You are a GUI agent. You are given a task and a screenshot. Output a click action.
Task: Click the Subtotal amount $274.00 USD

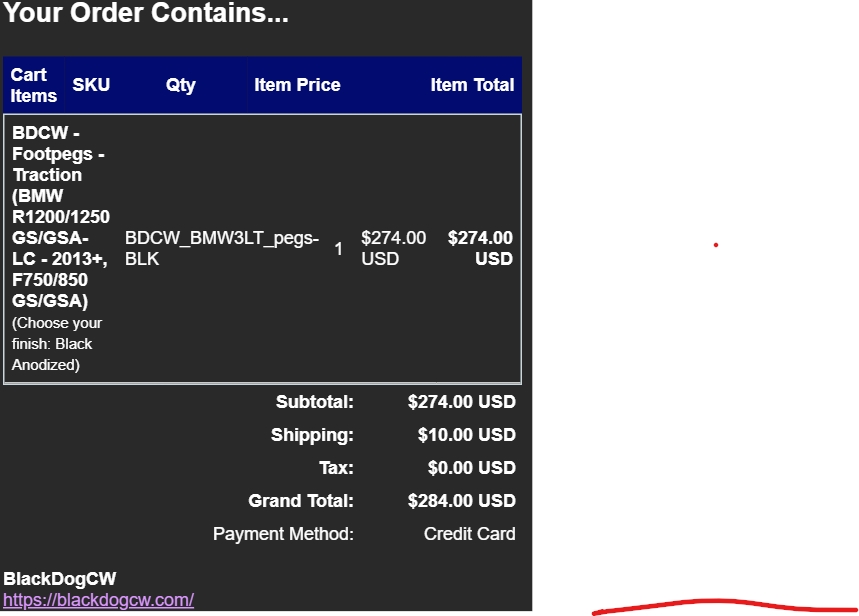[461, 402]
